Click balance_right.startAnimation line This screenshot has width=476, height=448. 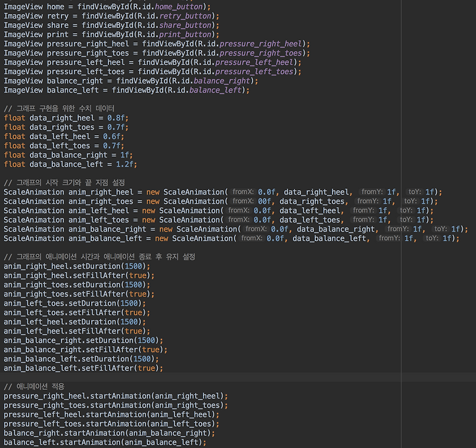click(109, 433)
